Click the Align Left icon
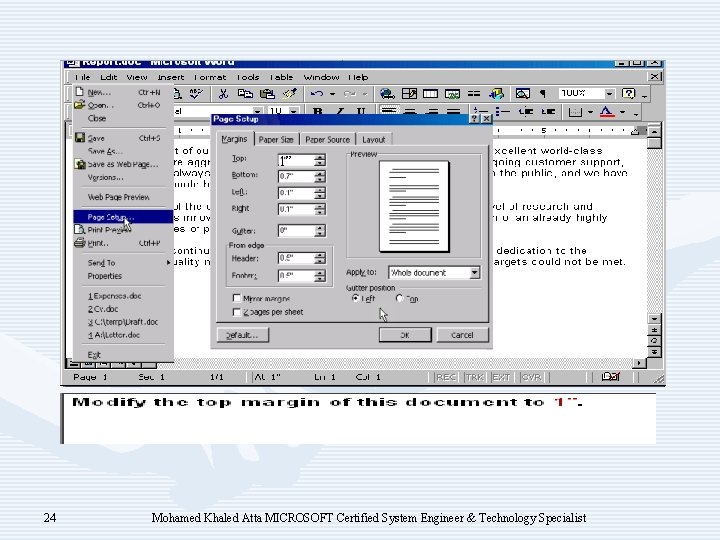 coord(388,111)
